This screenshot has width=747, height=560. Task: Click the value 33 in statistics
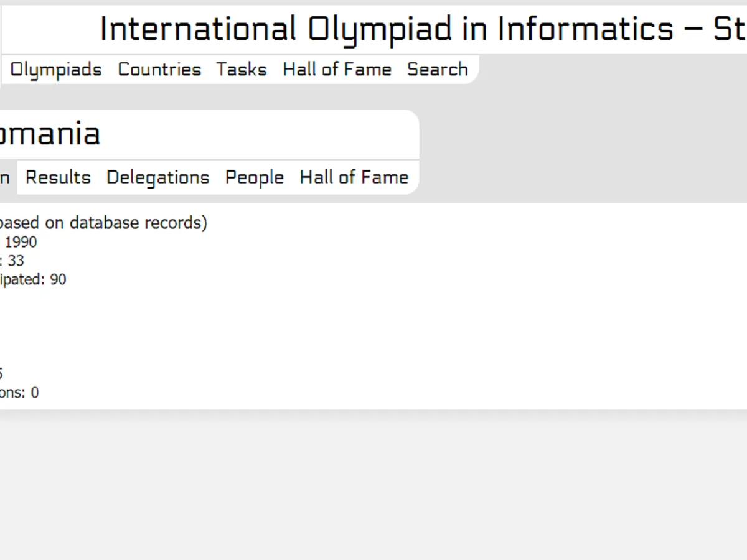[16, 261]
